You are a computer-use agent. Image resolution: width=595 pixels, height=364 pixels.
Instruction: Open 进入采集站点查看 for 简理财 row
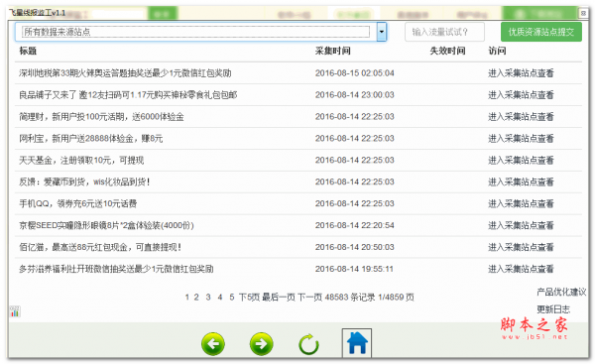coord(521,116)
